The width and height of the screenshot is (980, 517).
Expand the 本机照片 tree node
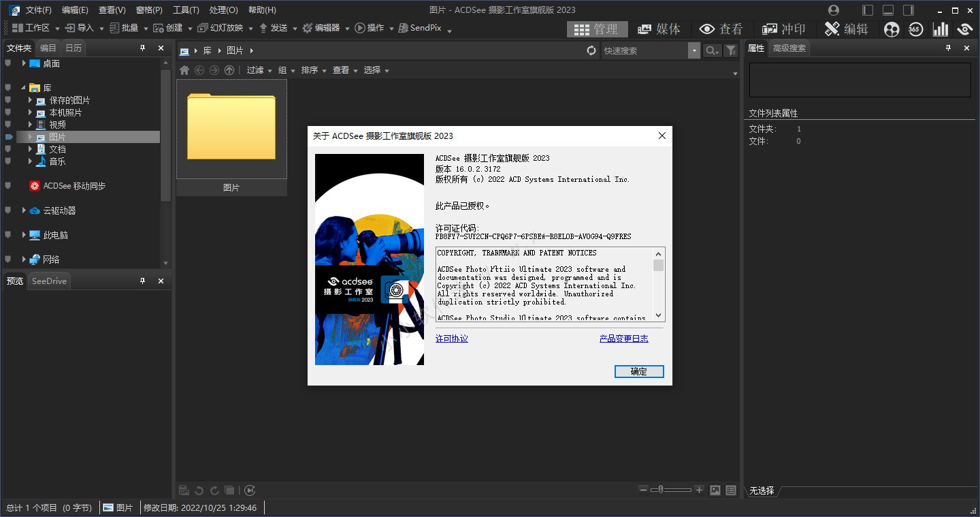[x=31, y=112]
